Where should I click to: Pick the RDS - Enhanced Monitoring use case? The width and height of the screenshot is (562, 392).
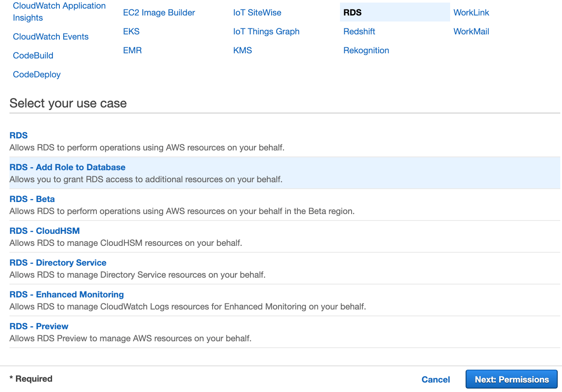tap(66, 294)
